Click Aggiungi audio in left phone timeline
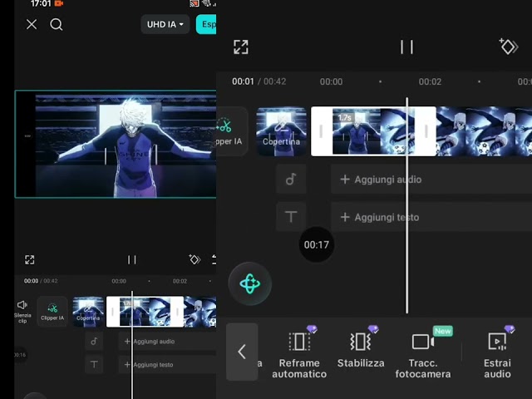The width and height of the screenshot is (532, 399). (167, 342)
